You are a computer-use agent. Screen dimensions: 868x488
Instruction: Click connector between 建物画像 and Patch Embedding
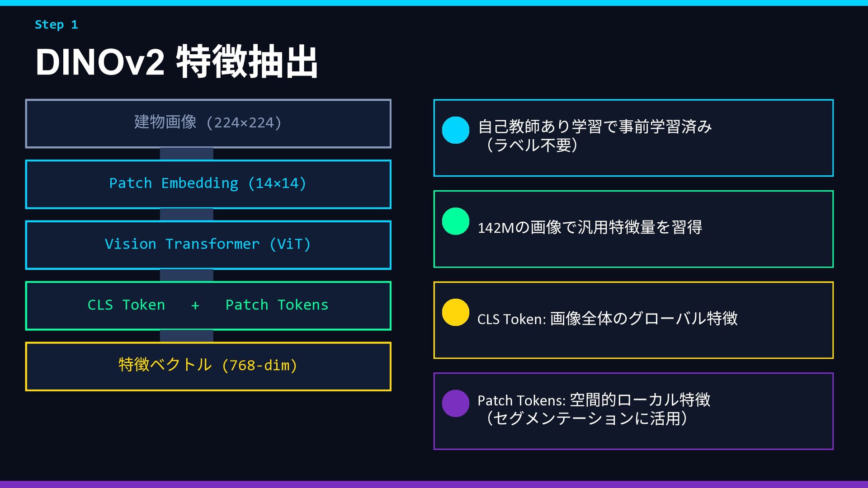tap(186, 154)
